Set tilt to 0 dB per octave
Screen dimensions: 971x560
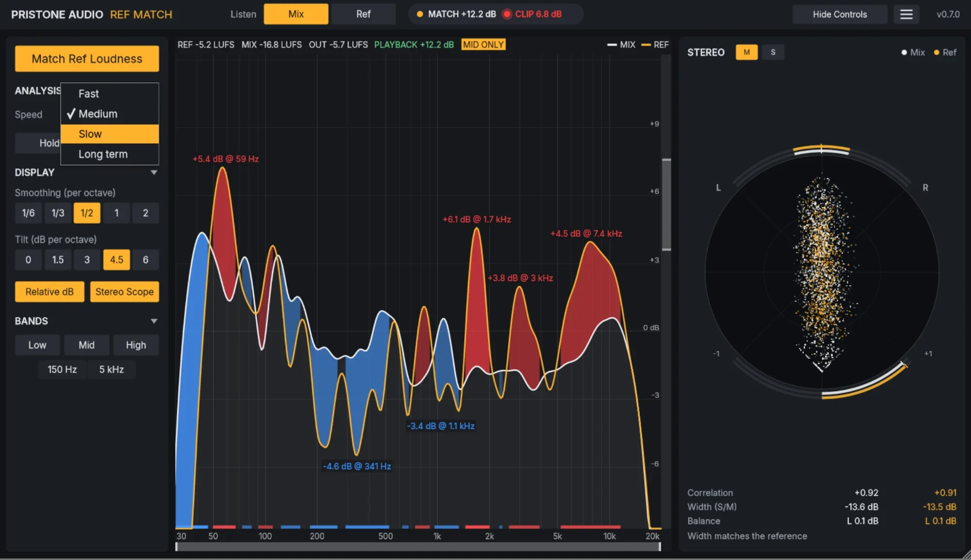(28, 260)
